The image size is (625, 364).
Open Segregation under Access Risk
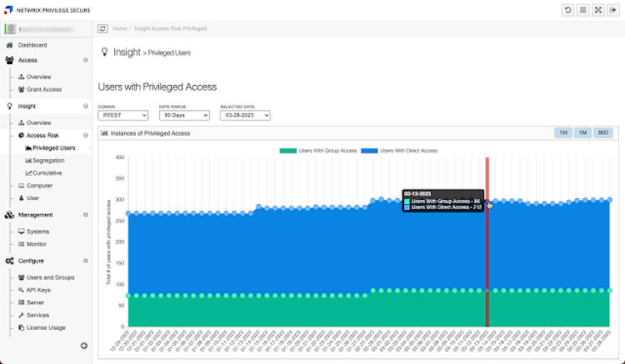[x=47, y=160]
